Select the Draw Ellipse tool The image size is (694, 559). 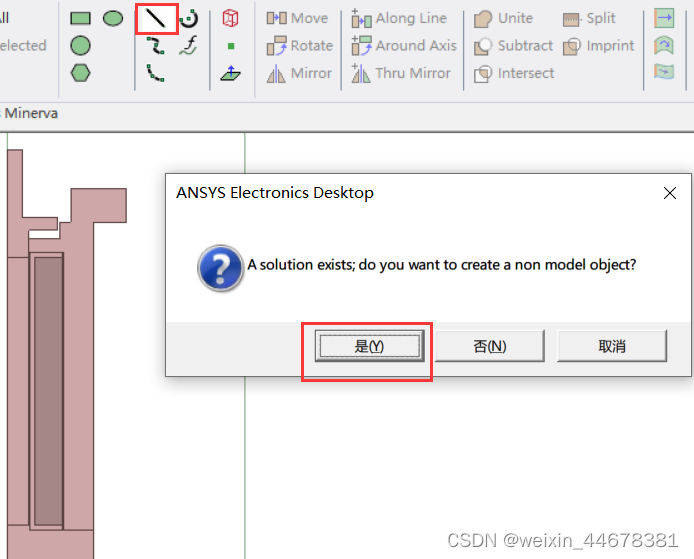click(113, 18)
